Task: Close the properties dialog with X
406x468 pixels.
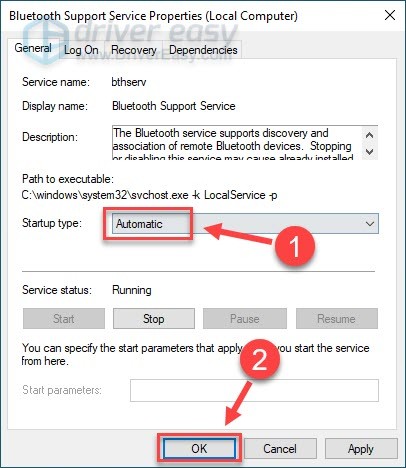Action: tap(390, 15)
